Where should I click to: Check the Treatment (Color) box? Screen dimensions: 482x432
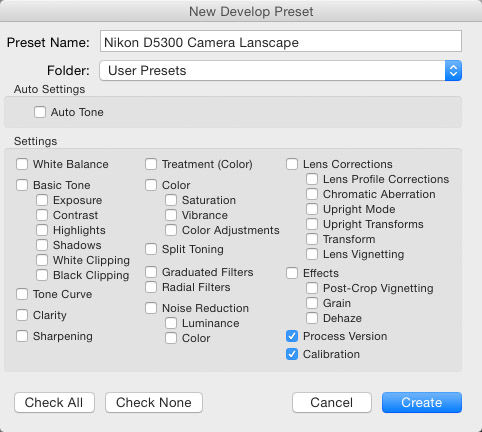[151, 164]
